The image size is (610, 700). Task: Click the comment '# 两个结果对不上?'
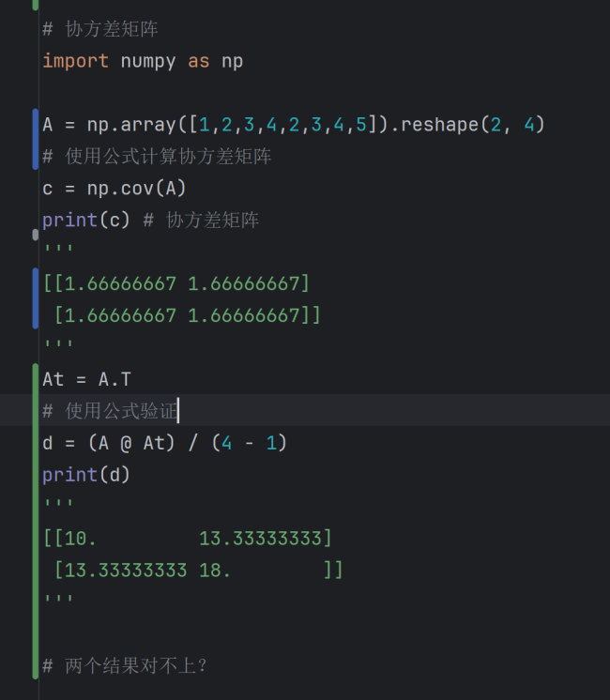coord(124,666)
